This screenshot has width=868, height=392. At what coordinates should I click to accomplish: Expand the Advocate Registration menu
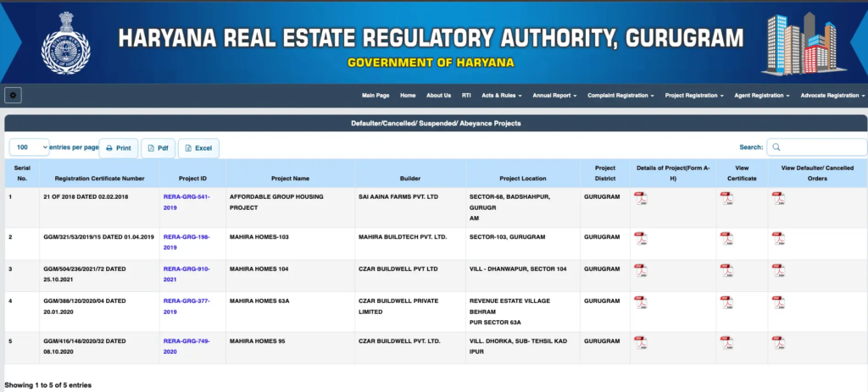click(x=832, y=96)
